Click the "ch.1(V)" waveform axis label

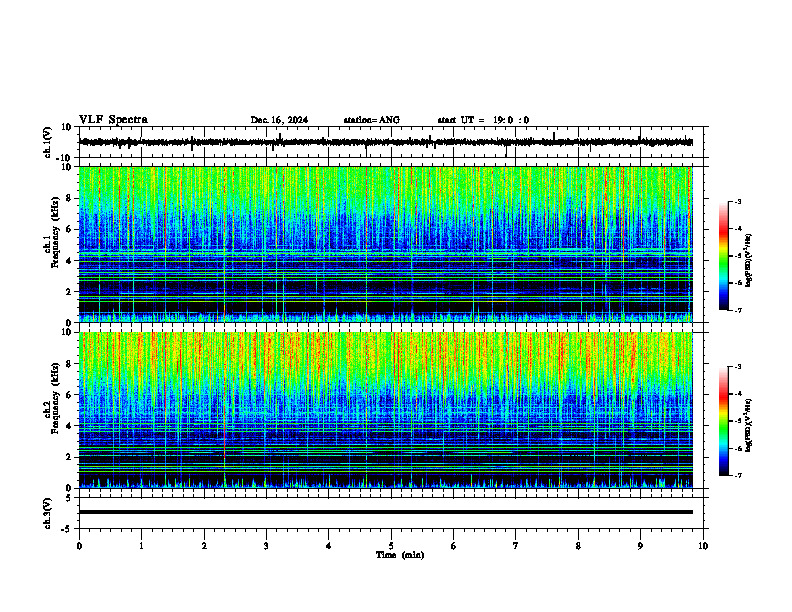[x=47, y=142]
